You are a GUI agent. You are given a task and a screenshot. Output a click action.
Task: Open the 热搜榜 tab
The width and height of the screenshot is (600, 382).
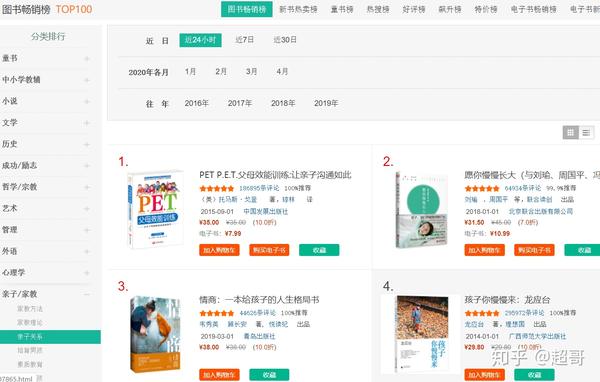[x=378, y=9]
